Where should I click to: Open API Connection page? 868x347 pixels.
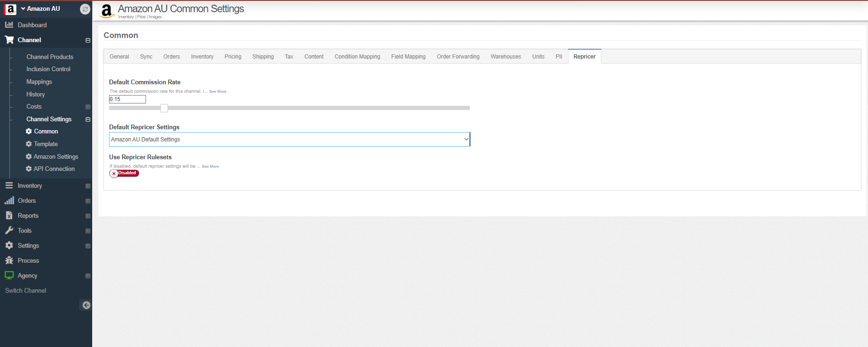[x=54, y=169]
